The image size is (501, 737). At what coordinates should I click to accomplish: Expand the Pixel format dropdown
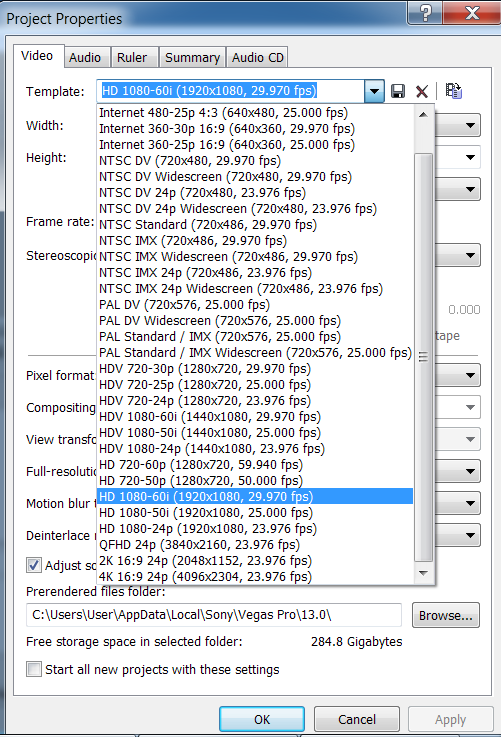[x=470, y=376]
